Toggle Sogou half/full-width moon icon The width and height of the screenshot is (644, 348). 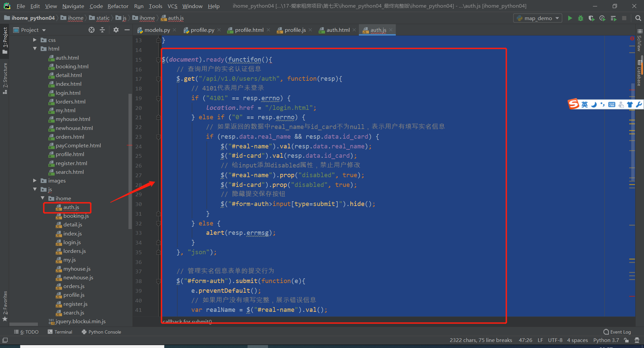[594, 105]
